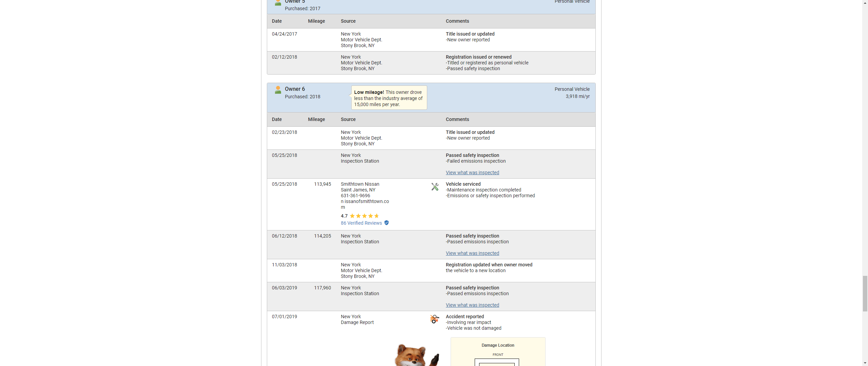This screenshot has width=868, height=366.
Task: Click the verified reviews shield badge
Action: click(x=387, y=223)
